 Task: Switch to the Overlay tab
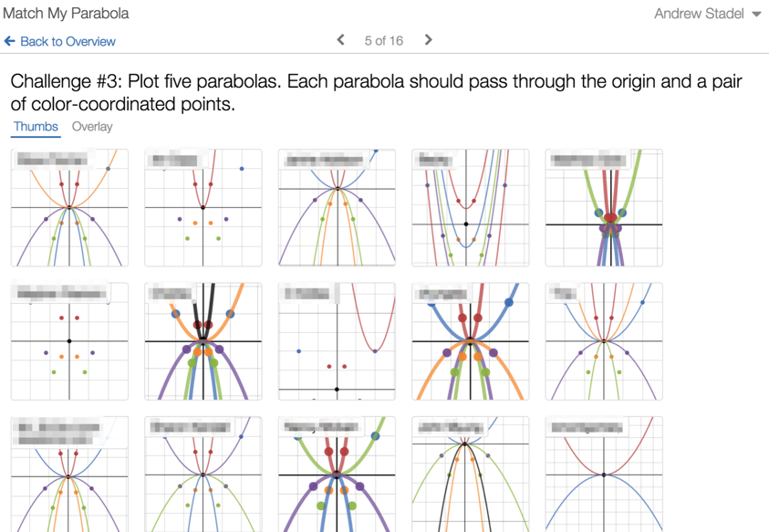click(92, 127)
